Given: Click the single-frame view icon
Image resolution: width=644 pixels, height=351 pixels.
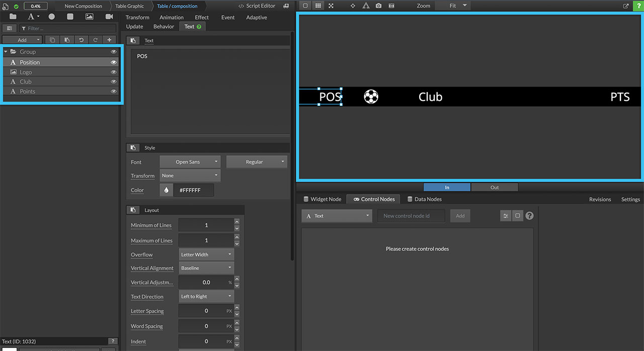Looking at the screenshot, I should tap(305, 6).
